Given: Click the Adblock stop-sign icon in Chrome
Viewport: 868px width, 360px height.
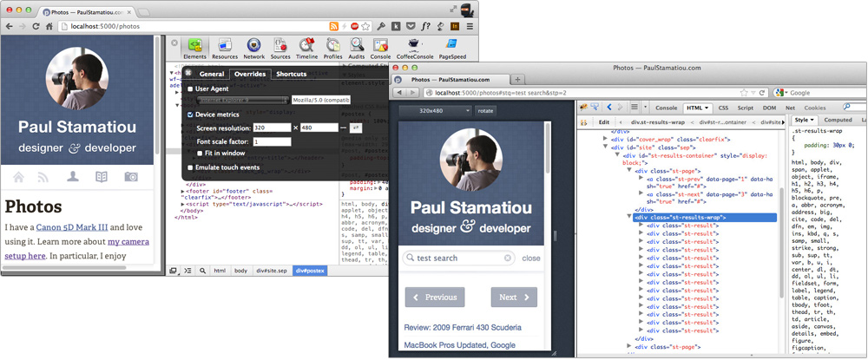Looking at the screenshot, I should click(x=354, y=26).
